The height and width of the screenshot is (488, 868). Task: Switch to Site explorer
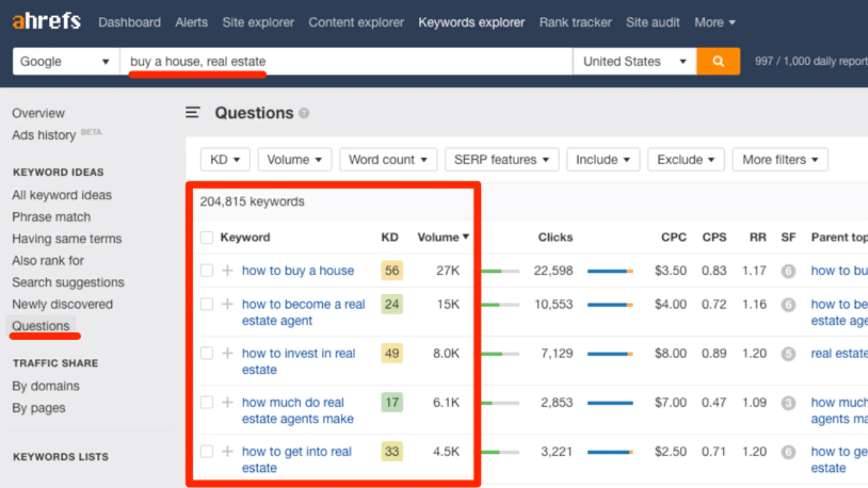tap(258, 22)
